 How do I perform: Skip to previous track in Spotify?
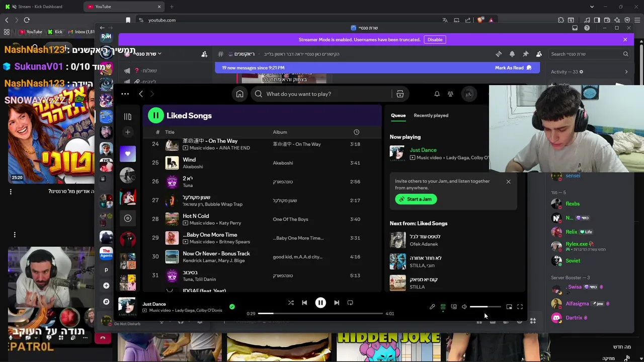[304, 303]
